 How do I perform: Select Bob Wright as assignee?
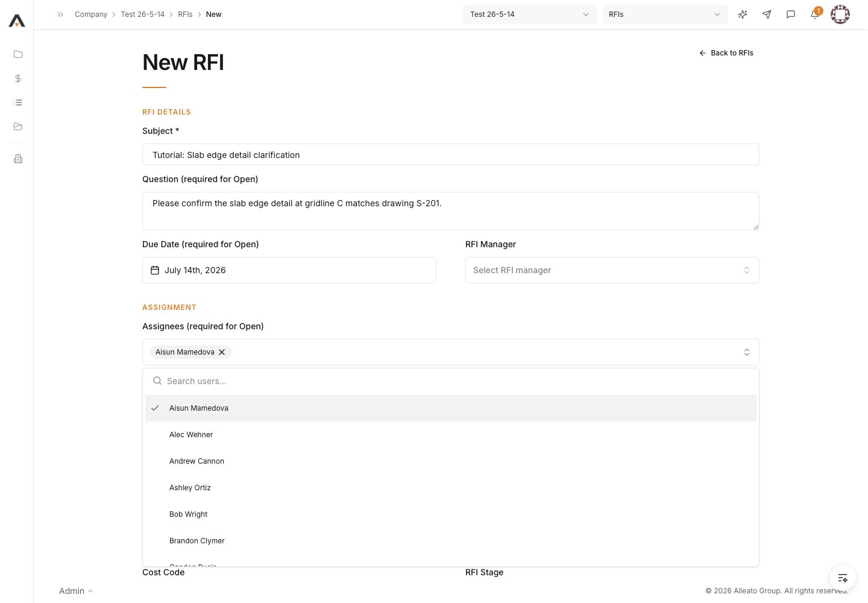coord(450,514)
